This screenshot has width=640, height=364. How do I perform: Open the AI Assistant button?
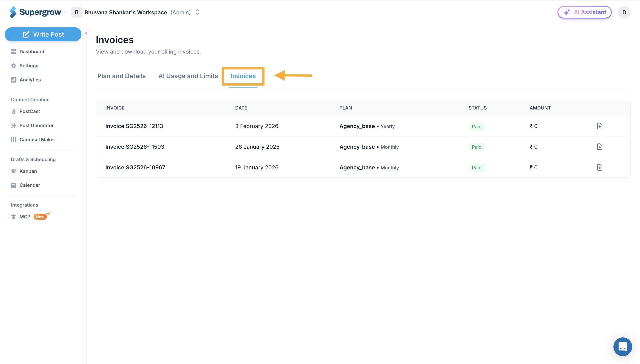click(x=584, y=12)
